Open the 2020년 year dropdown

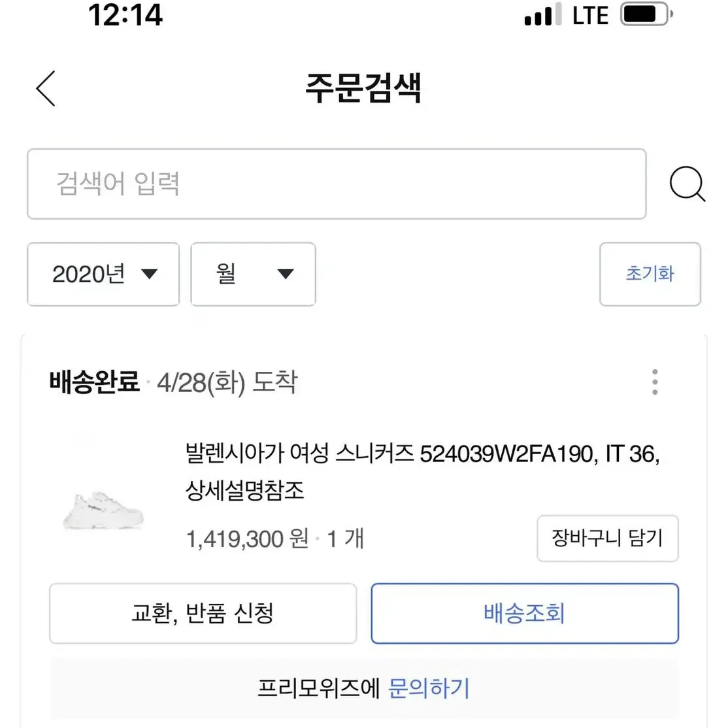tap(103, 274)
